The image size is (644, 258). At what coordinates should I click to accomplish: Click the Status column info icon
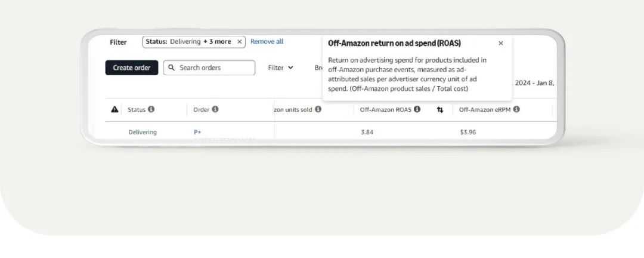(151, 109)
